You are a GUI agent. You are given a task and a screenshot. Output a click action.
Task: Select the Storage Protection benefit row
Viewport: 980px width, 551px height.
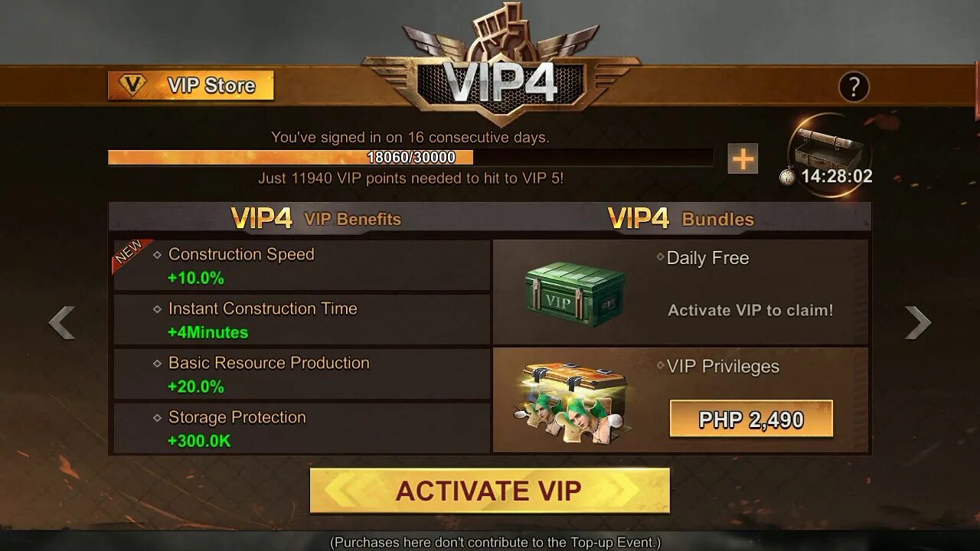(x=302, y=428)
